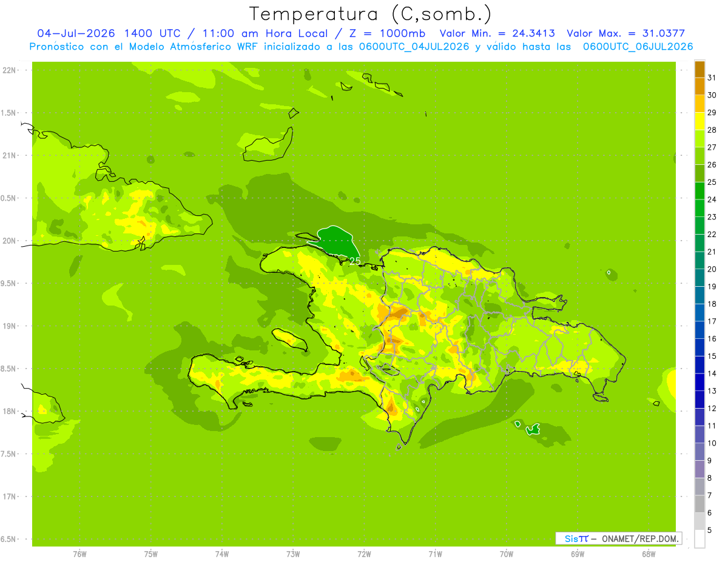Click the title 'Temperatura (C,somb.)'

tap(370, 14)
